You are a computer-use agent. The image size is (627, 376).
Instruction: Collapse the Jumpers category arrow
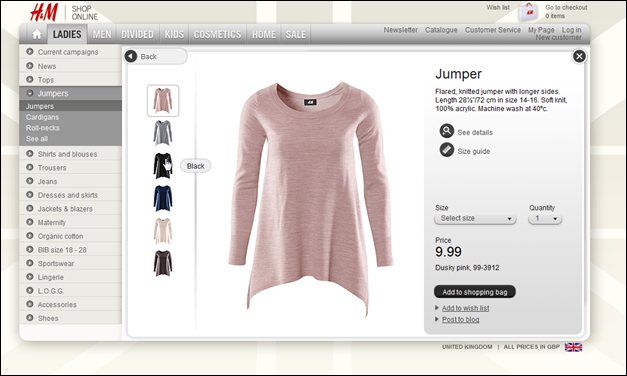click(x=30, y=93)
